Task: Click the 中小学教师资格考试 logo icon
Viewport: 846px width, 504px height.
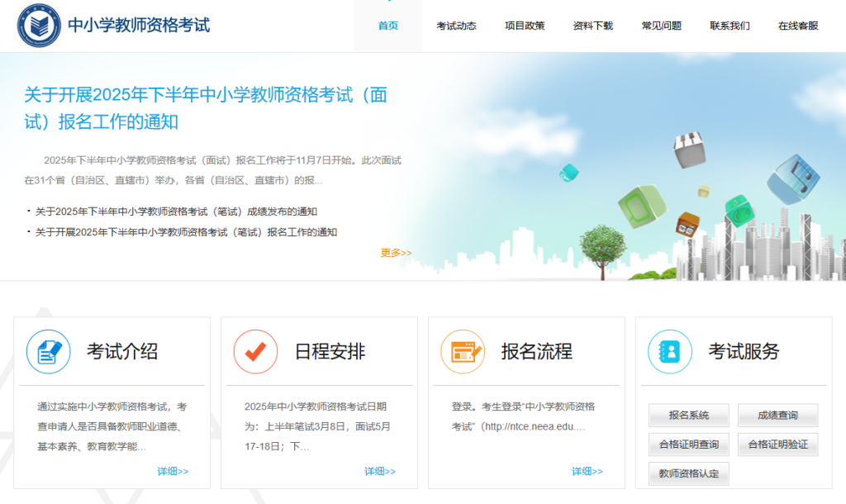Action: (x=38, y=26)
